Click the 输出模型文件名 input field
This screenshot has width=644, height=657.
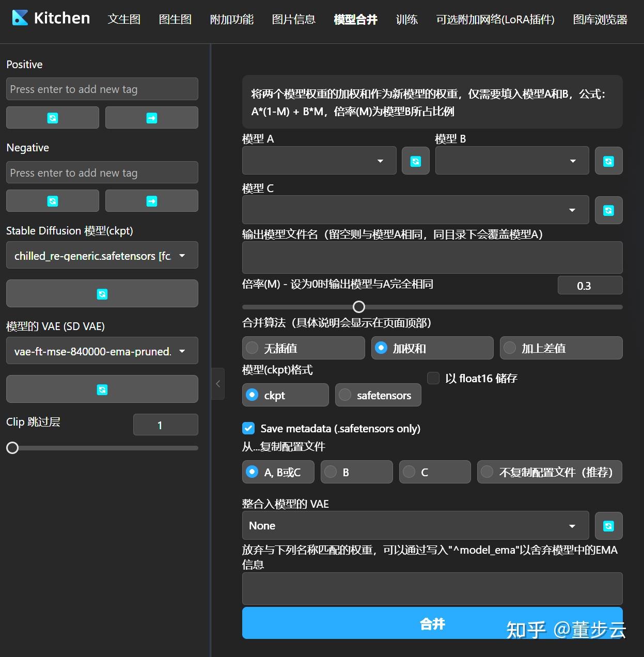(x=432, y=257)
